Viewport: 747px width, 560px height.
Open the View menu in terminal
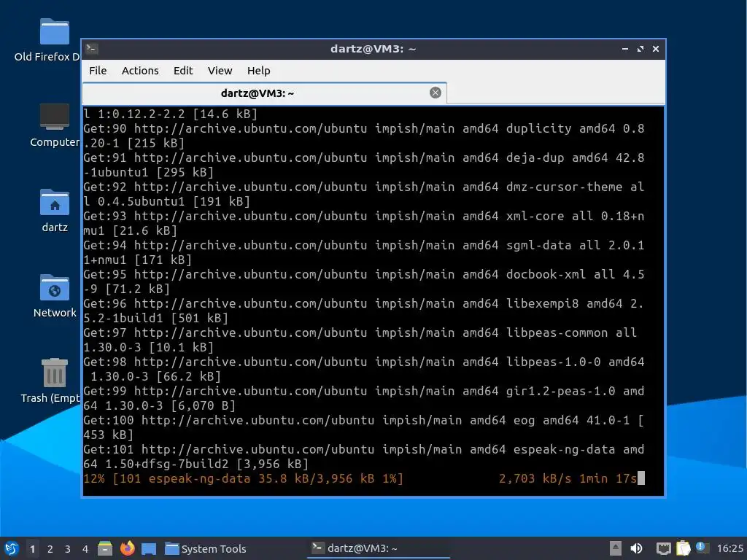[220, 71]
